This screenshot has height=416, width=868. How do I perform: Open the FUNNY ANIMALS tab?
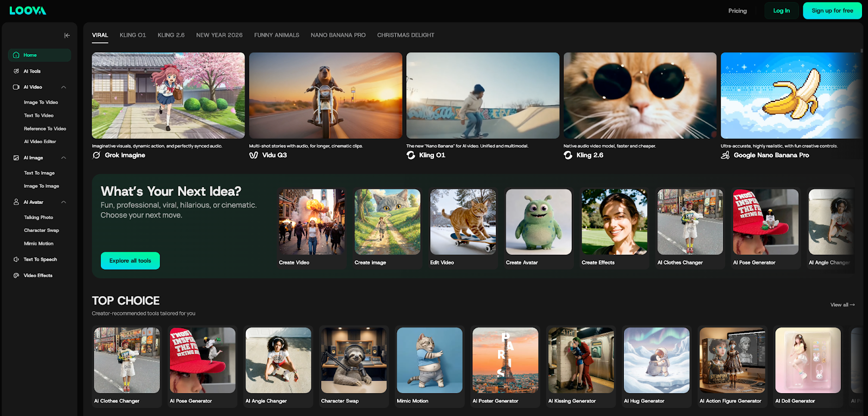tap(277, 35)
